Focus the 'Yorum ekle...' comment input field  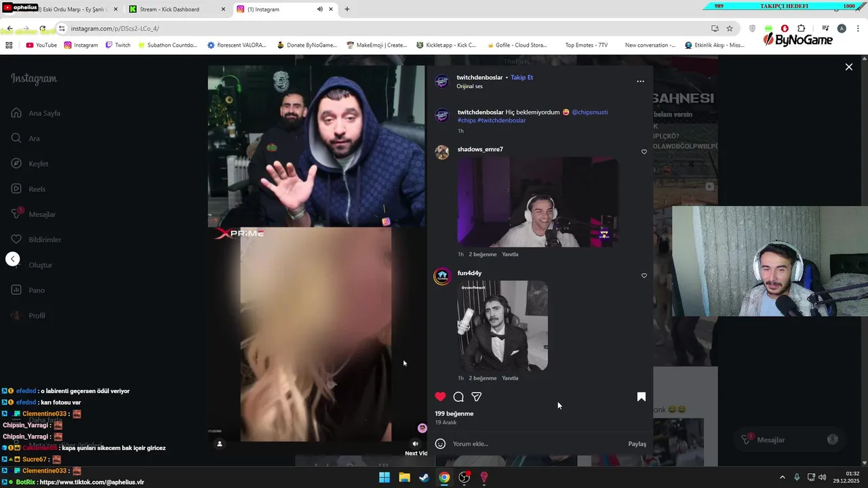click(537, 444)
